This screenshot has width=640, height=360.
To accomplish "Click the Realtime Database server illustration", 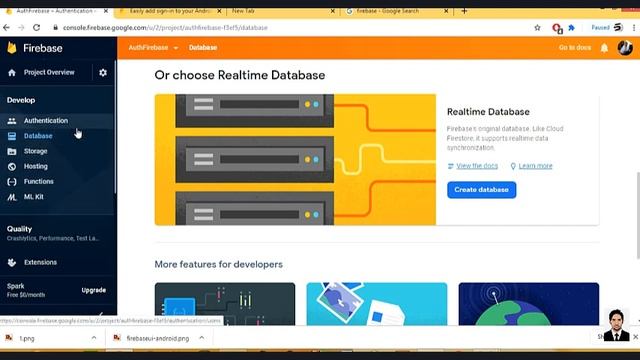I will click(295, 160).
